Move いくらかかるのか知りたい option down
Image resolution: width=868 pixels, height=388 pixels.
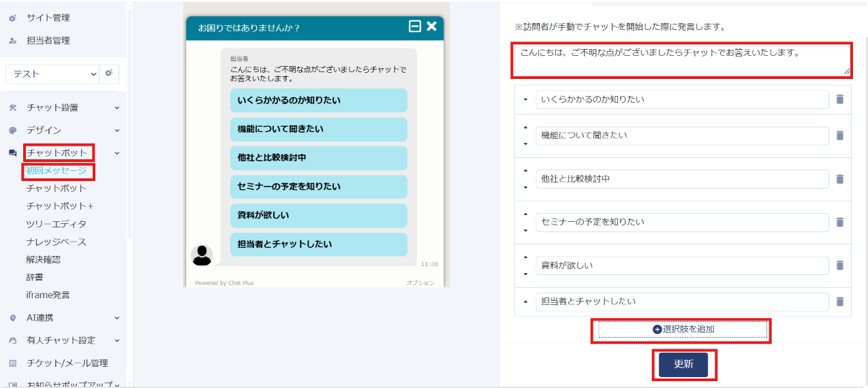(525, 99)
